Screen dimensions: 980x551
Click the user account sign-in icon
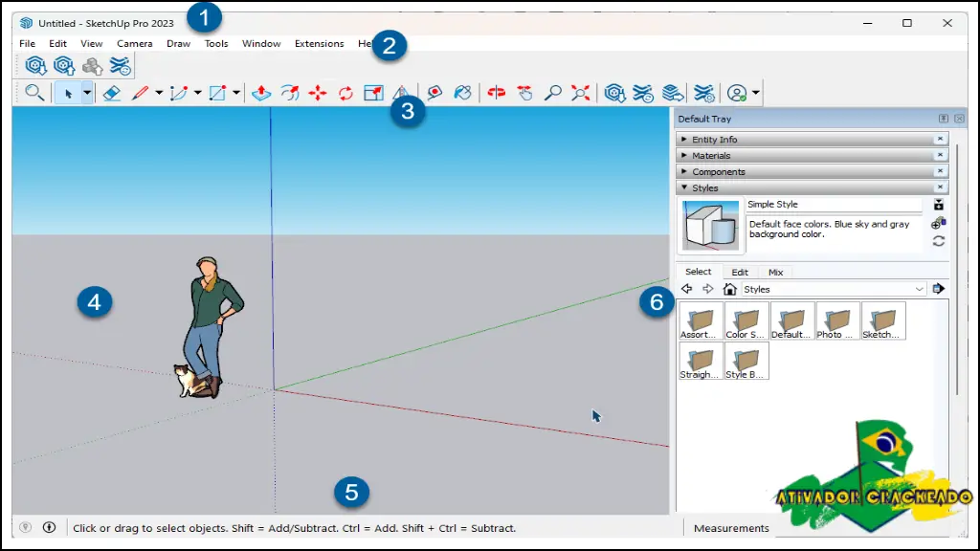tap(738, 93)
